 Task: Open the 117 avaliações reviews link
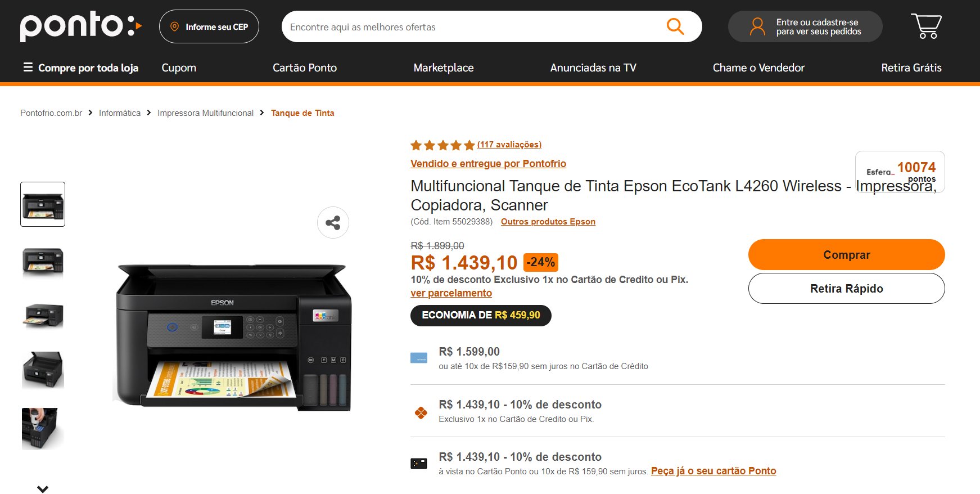point(509,145)
